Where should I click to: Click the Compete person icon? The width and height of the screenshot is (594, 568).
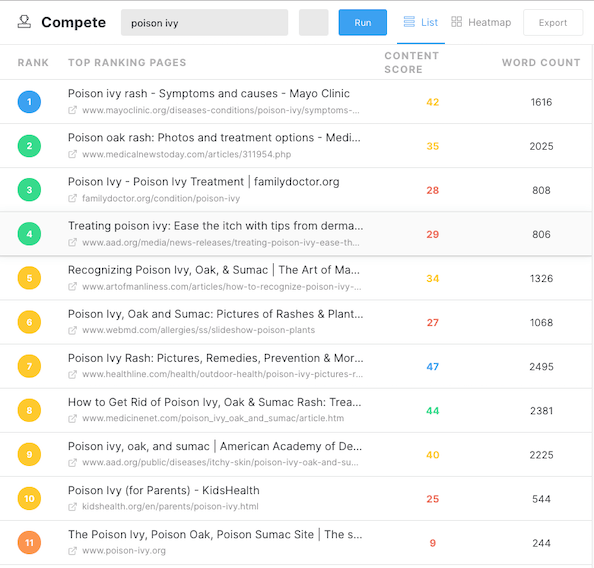24,22
